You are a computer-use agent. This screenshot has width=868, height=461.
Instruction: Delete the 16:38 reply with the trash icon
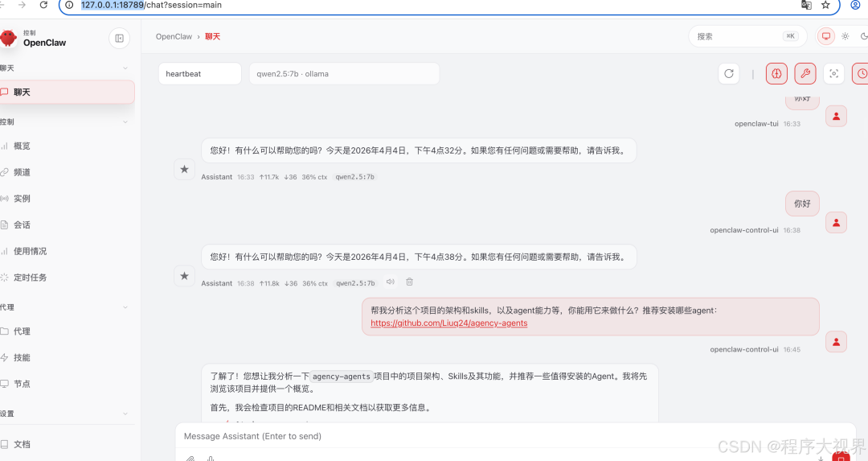click(x=410, y=282)
